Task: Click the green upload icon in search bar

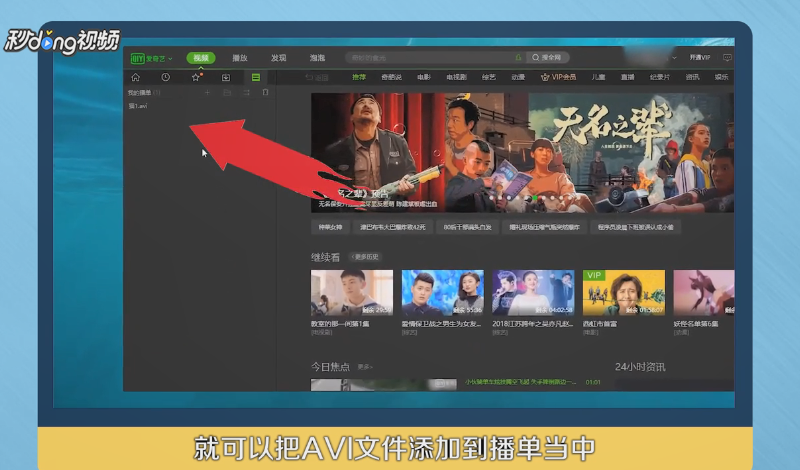Action: pos(518,58)
